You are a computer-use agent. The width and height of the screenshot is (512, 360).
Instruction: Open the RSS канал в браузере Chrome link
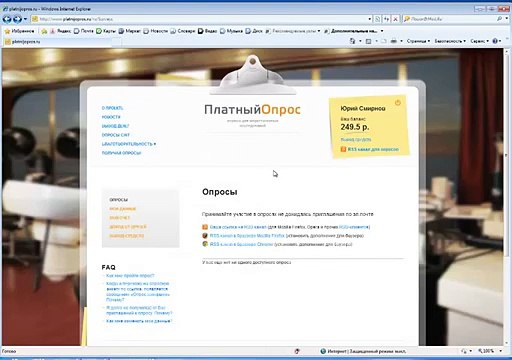click(241, 244)
